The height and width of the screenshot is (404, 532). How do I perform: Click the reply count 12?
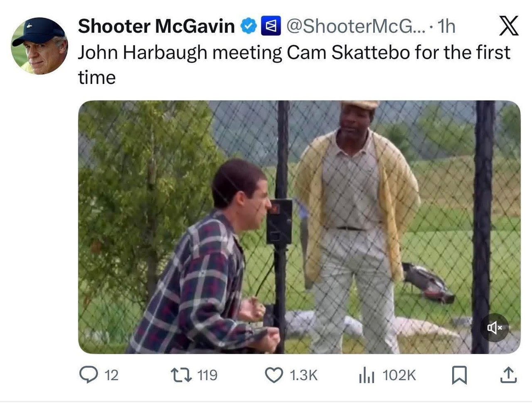point(111,375)
